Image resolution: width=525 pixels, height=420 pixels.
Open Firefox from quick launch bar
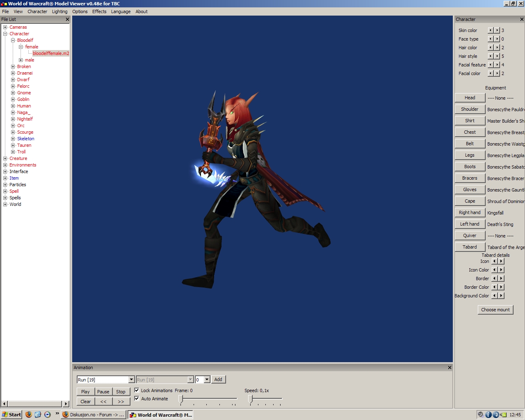[x=29, y=415]
